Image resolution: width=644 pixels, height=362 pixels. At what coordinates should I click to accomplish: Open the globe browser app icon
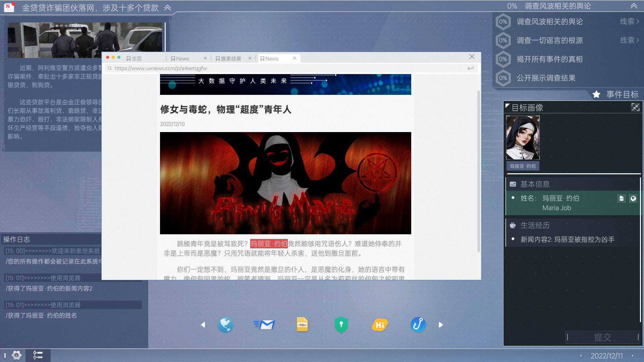point(225,324)
